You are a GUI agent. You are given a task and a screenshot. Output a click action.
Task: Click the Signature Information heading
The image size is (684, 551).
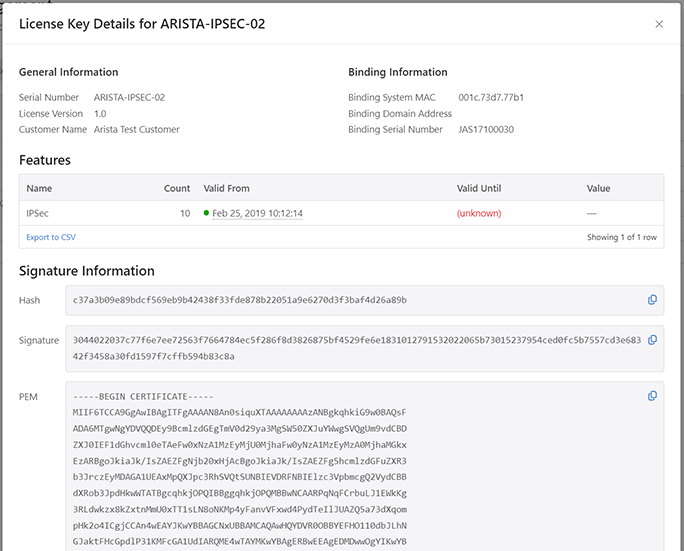point(86,271)
